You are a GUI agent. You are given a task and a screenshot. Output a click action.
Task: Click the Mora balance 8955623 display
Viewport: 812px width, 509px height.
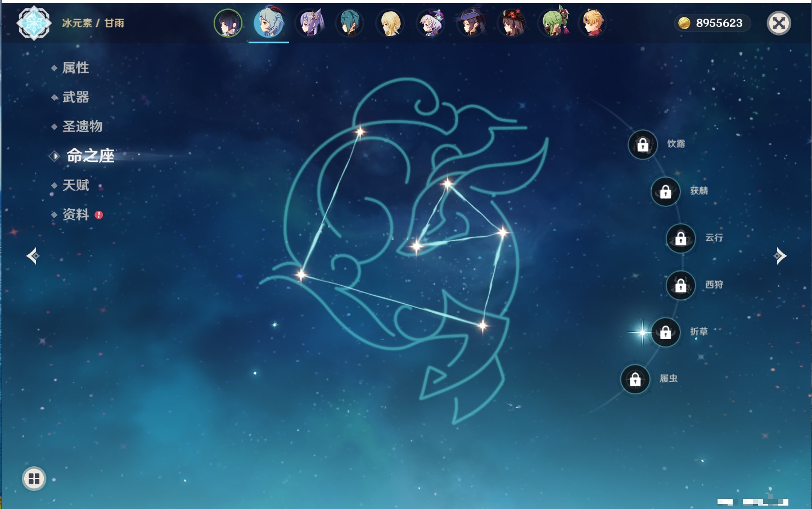[x=712, y=23]
